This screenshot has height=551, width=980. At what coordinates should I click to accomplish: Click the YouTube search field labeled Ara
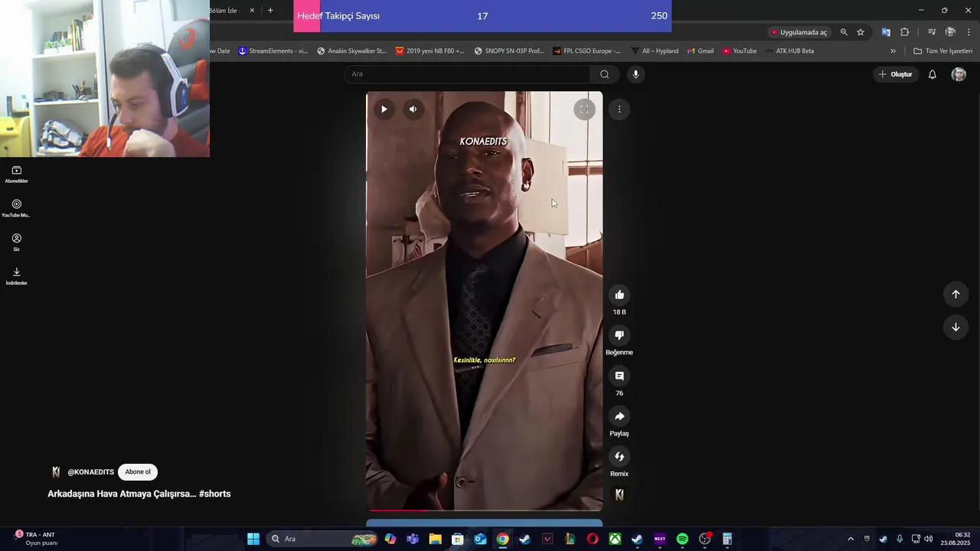tap(467, 74)
